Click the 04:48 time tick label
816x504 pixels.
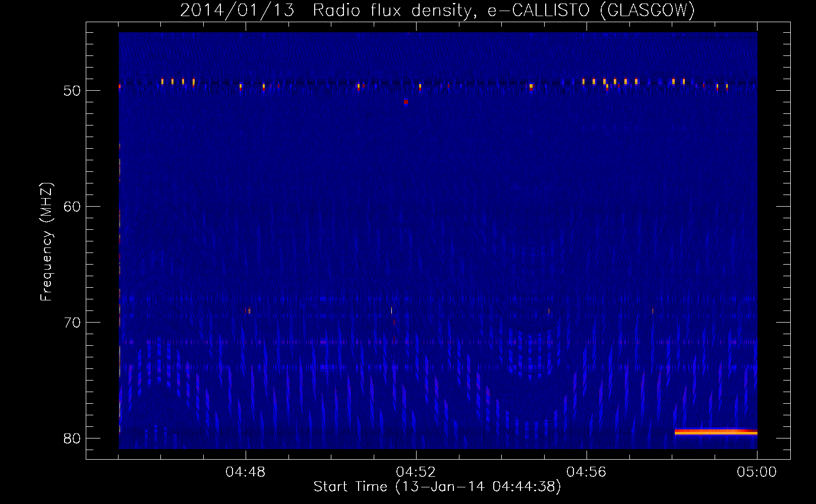[x=246, y=472]
